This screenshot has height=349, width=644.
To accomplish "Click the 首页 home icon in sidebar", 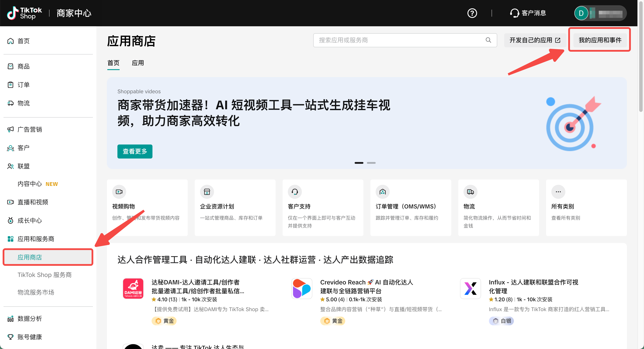I will coord(10,41).
